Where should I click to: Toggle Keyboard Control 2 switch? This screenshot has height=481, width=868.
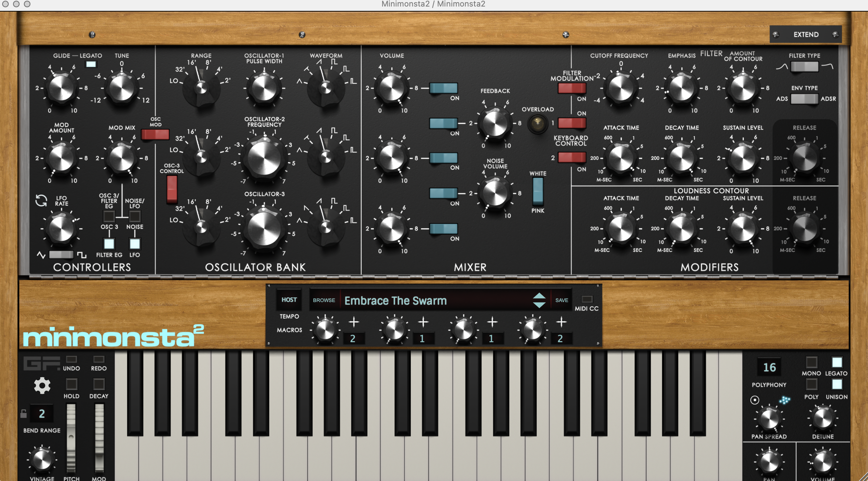[x=572, y=157]
